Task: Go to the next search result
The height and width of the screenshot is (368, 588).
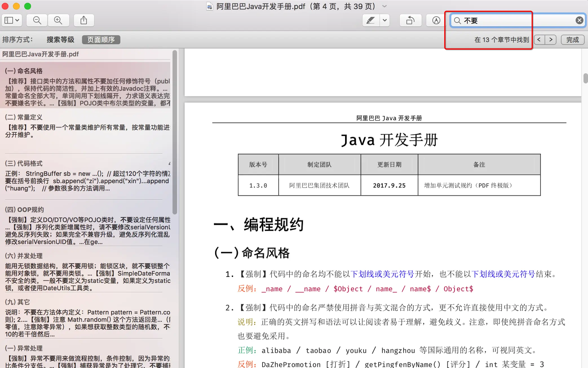Action: coord(551,40)
